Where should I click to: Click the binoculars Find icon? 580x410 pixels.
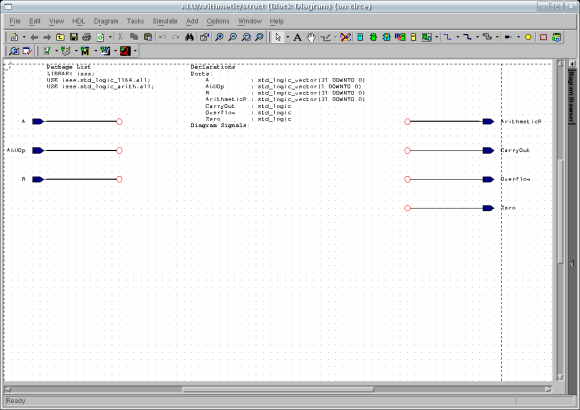(189, 37)
